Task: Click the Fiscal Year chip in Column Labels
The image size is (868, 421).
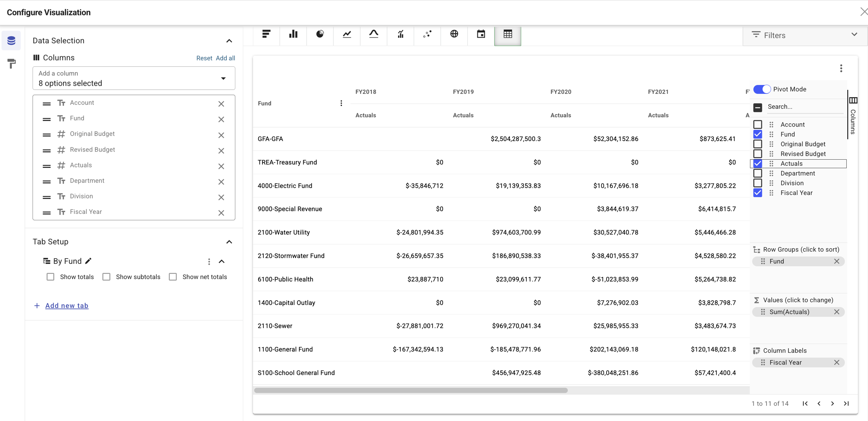Action: (x=798, y=362)
